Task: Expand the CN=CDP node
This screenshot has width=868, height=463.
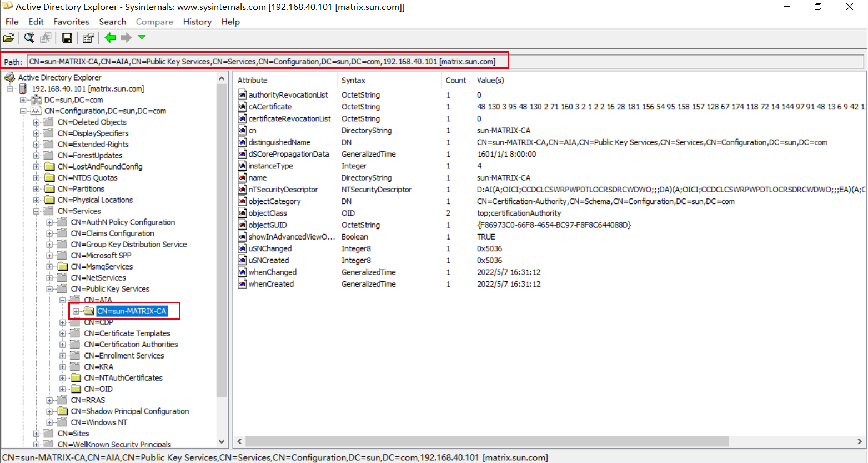Action: [x=63, y=322]
